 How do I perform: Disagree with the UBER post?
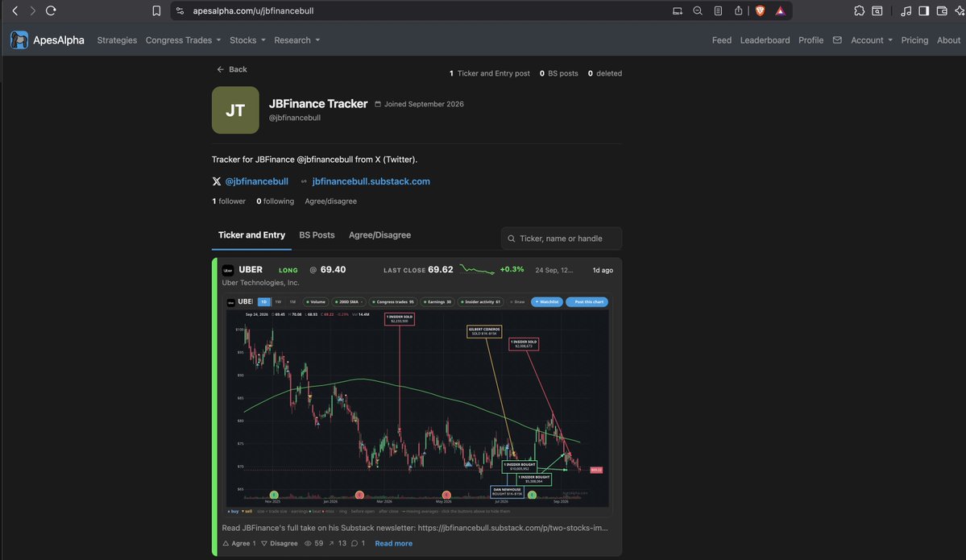coord(279,543)
